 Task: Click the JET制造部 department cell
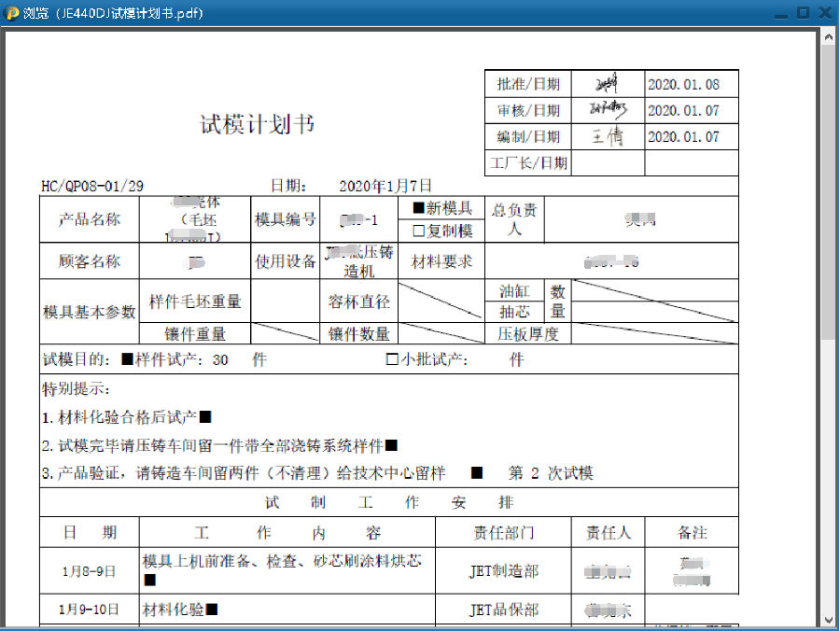503,570
